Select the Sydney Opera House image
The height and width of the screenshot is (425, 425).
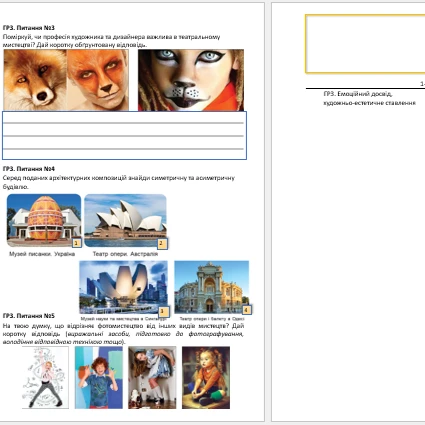tap(125, 220)
